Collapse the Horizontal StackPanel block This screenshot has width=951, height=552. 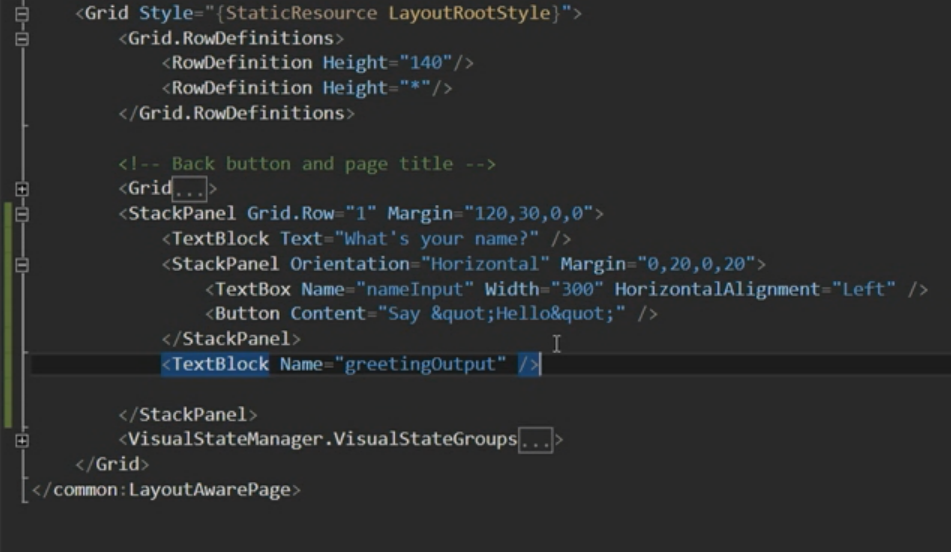pyautogui.click(x=22, y=265)
